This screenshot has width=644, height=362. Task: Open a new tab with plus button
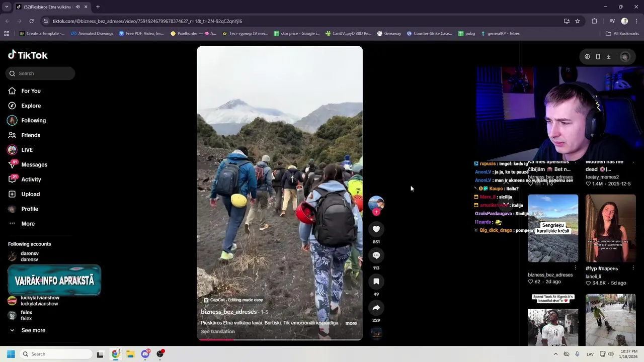click(x=98, y=7)
